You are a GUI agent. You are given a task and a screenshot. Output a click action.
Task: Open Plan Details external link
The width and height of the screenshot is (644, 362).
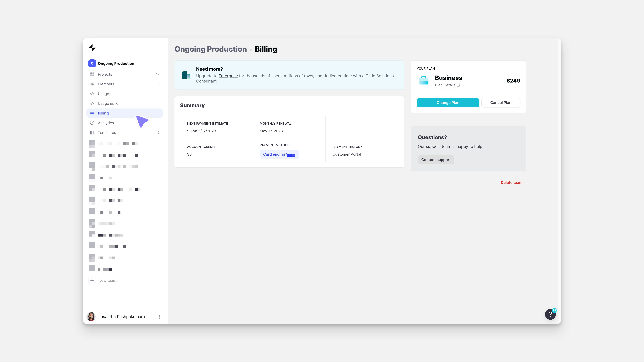(447, 85)
